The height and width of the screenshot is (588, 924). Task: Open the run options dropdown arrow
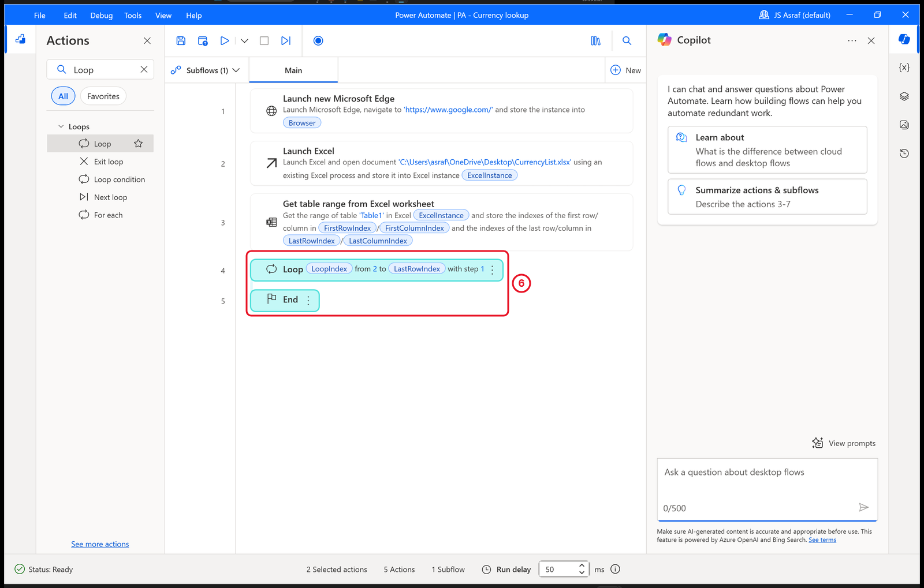coord(244,41)
